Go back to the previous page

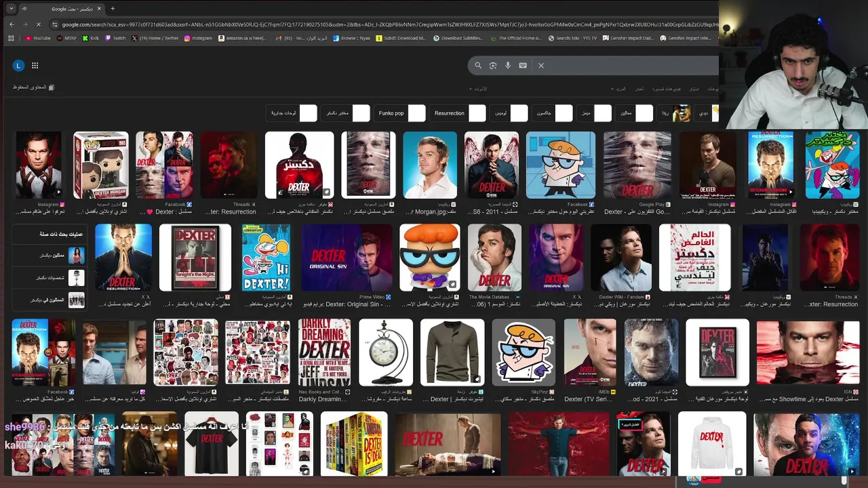pos(12,24)
